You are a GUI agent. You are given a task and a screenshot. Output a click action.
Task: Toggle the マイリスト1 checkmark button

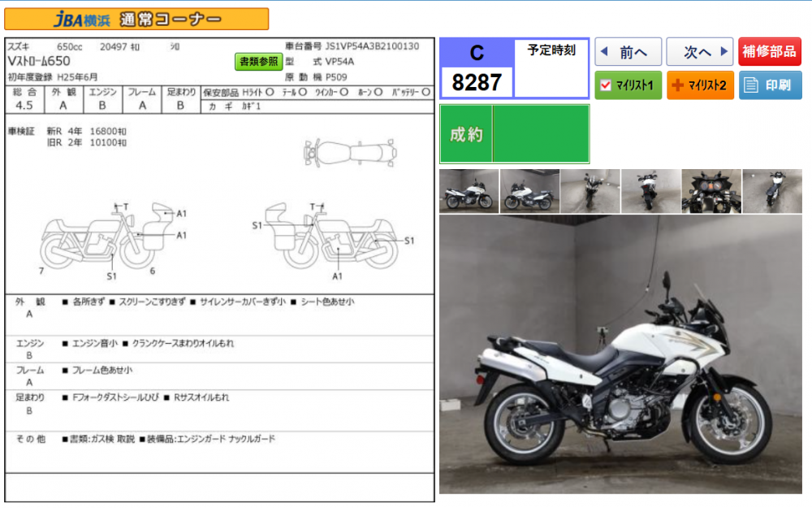click(x=628, y=85)
